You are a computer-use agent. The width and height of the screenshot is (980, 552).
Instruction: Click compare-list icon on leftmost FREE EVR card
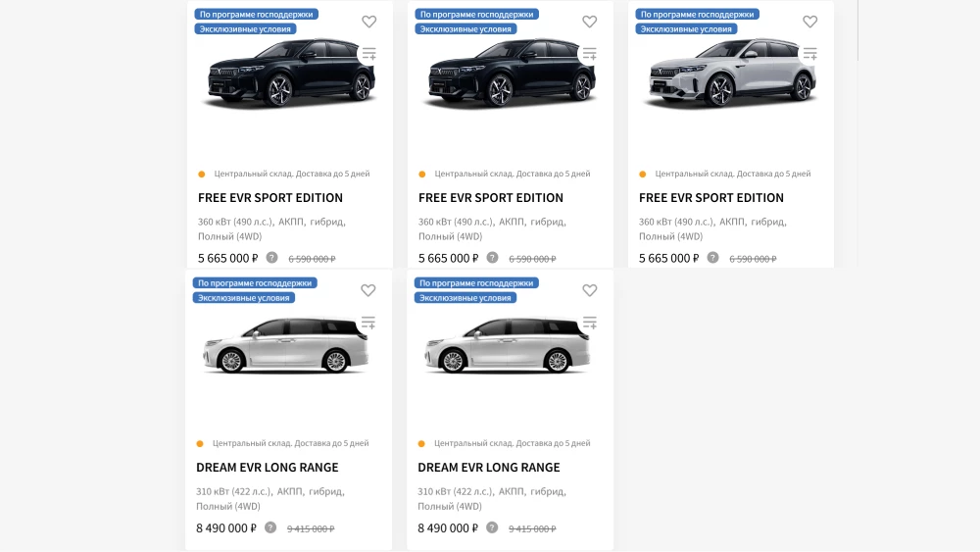[x=368, y=54]
